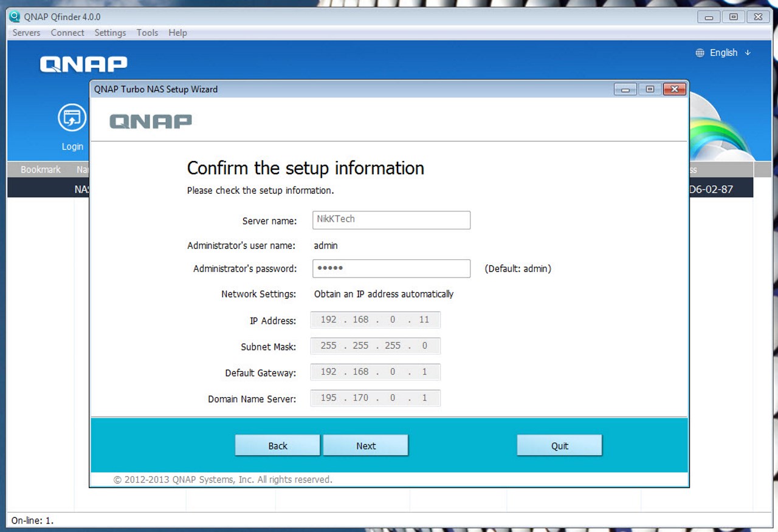Click 'On-line: 1.' in status bar
Image resolution: width=778 pixels, height=532 pixels.
click(32, 520)
